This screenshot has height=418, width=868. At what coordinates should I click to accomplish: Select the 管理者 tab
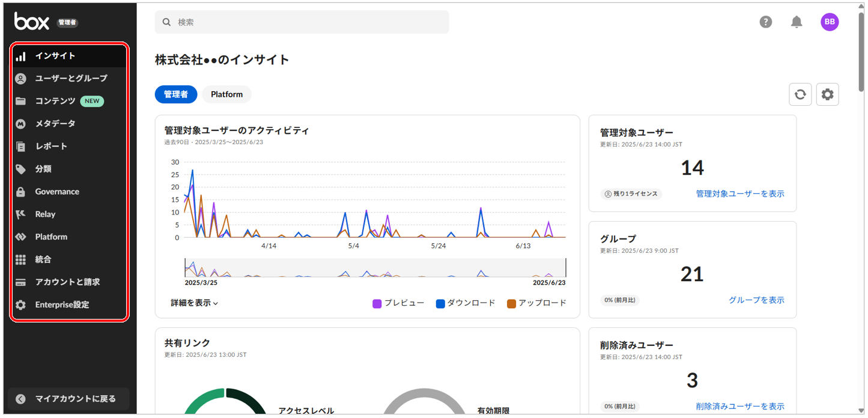tap(176, 94)
